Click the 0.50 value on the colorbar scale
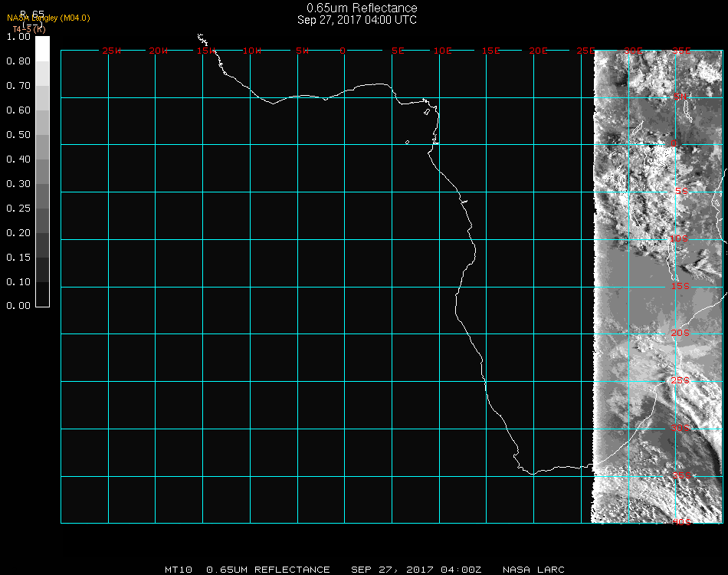The height and width of the screenshot is (575, 728). coord(18,135)
